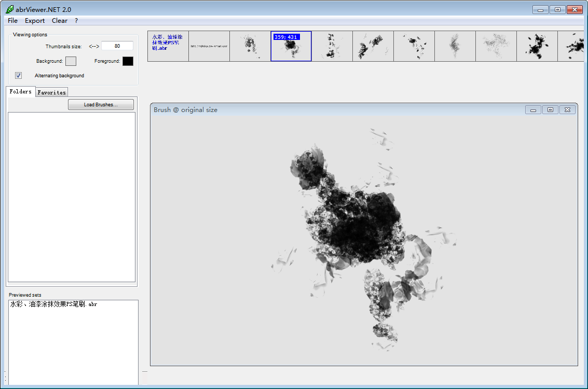588x389 pixels.
Task: Open the File menu
Action: pos(12,21)
